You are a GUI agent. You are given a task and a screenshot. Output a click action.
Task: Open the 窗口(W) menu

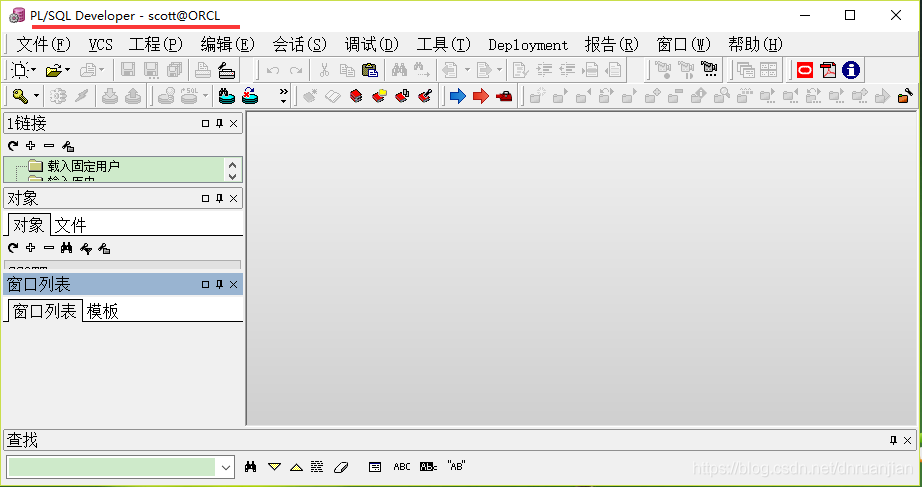(x=684, y=45)
